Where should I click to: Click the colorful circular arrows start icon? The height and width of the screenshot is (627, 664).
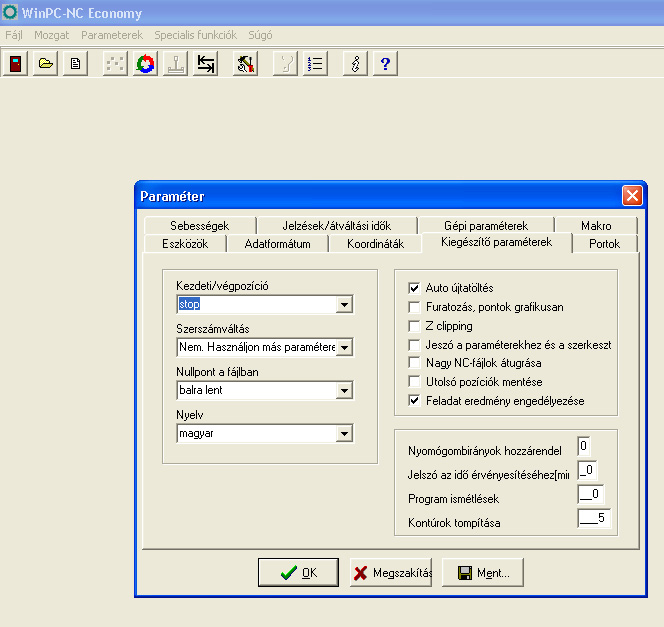click(x=145, y=64)
